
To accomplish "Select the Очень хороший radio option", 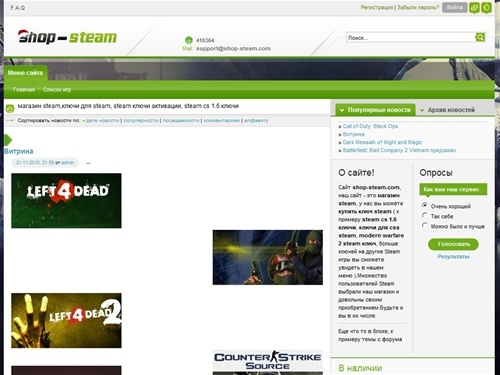I will [424, 205].
